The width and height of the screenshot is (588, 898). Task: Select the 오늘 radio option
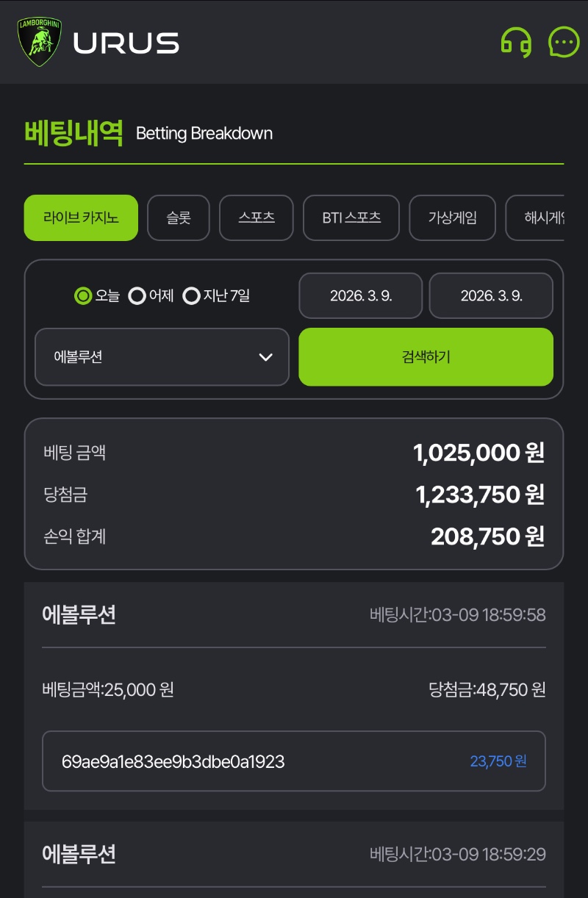tap(83, 296)
